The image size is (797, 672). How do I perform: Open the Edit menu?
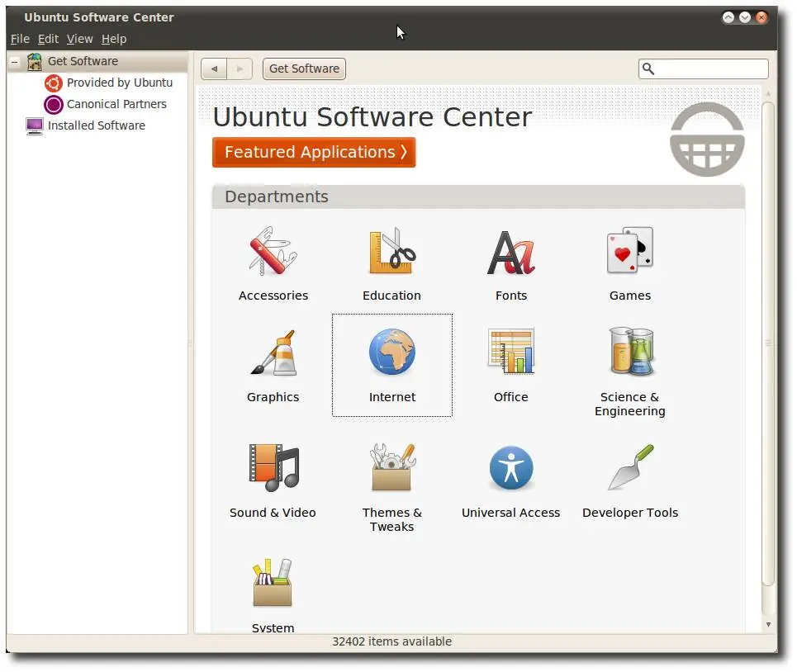(48, 39)
